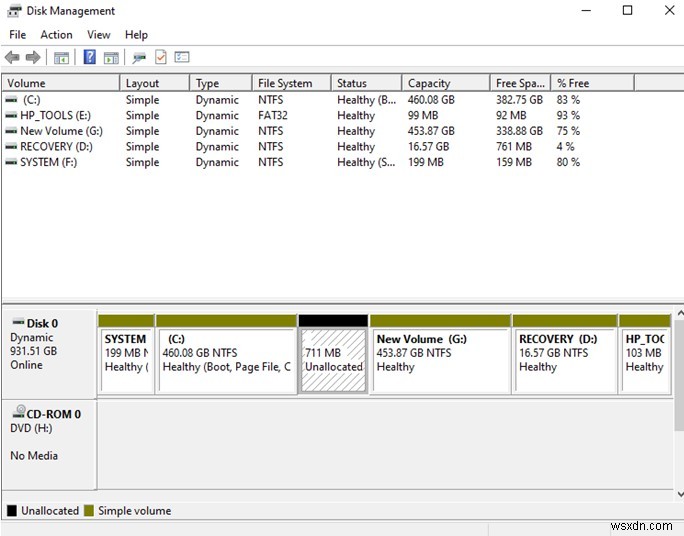Click the Back arrow toolbar icon
684x536 pixels.
tap(12, 58)
